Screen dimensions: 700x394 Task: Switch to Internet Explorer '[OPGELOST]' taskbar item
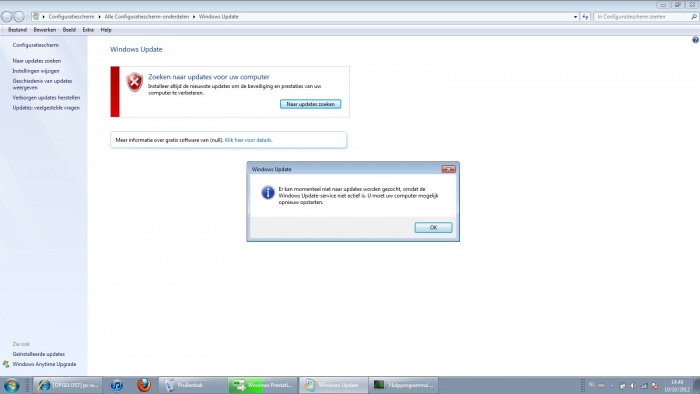(x=67, y=385)
